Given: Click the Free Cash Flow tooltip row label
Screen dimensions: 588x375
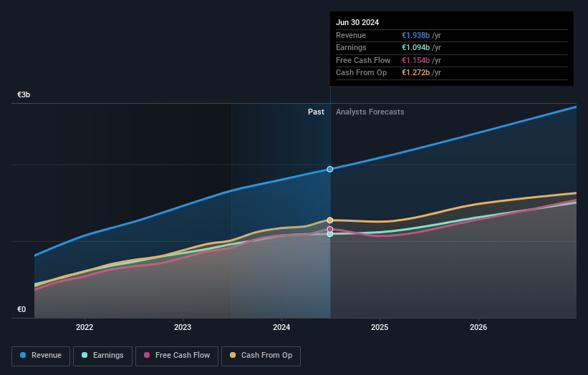Looking at the screenshot, I should tap(363, 60).
